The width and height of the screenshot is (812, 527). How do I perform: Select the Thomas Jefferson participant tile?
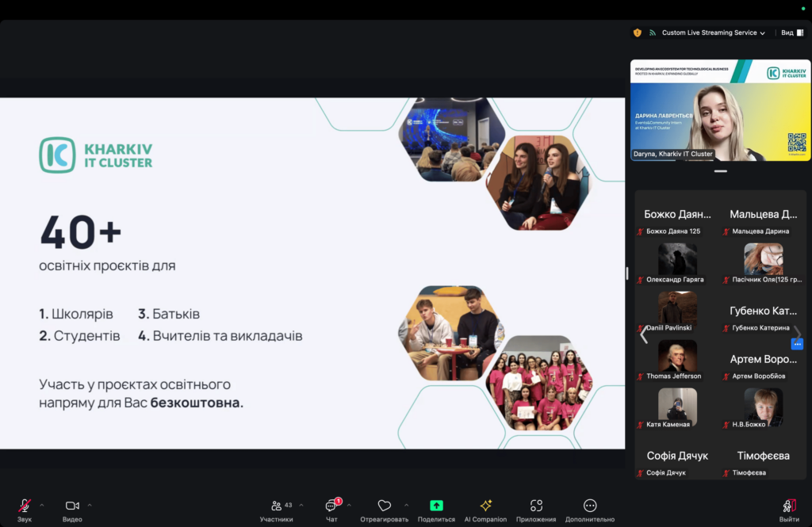677,360
